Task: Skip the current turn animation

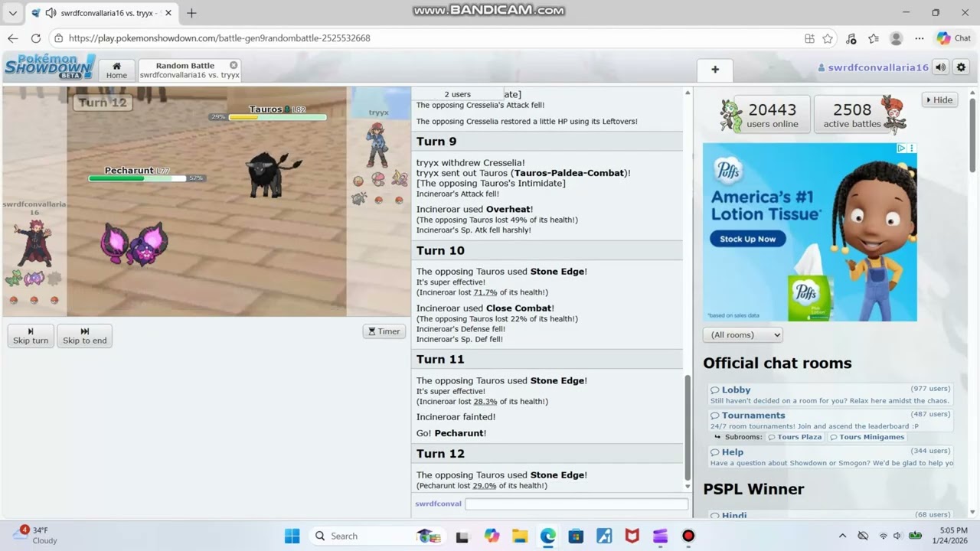Action: pyautogui.click(x=31, y=336)
